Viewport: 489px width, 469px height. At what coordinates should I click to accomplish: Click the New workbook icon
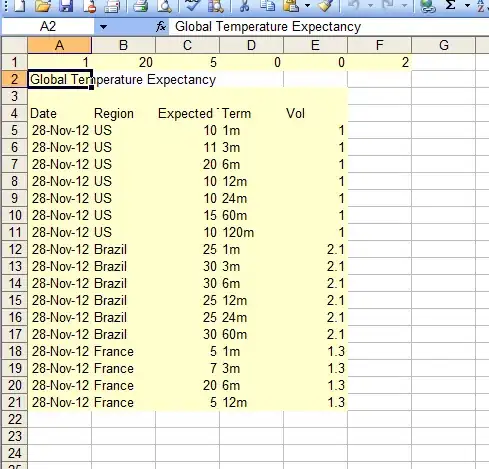pos(19,5)
